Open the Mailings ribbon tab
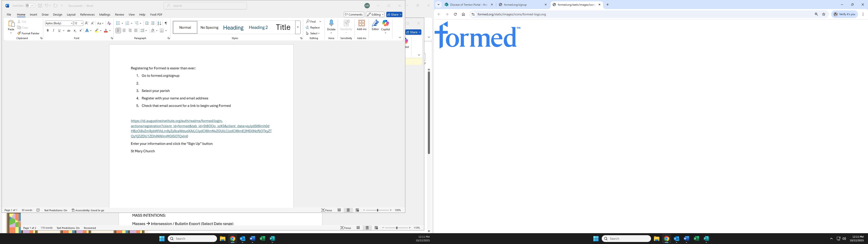The width and height of the screenshot is (868, 244). 104,14
